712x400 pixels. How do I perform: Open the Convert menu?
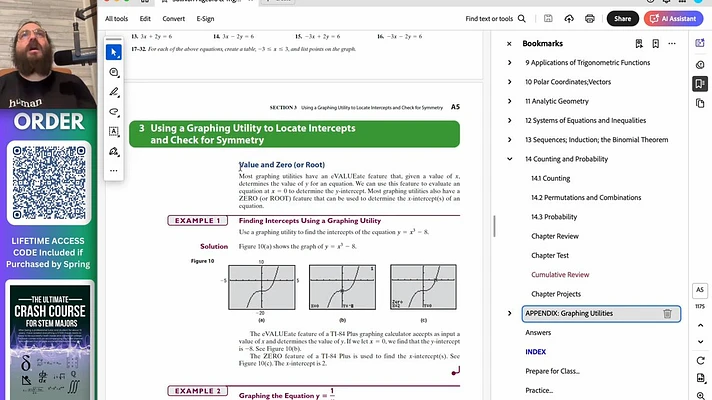tap(173, 19)
